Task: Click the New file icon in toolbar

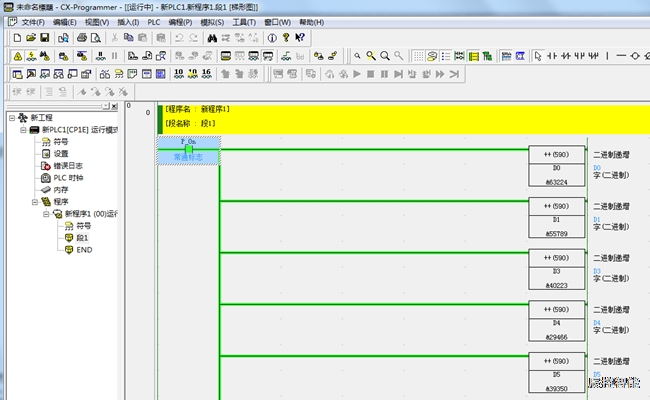Action: (17, 37)
